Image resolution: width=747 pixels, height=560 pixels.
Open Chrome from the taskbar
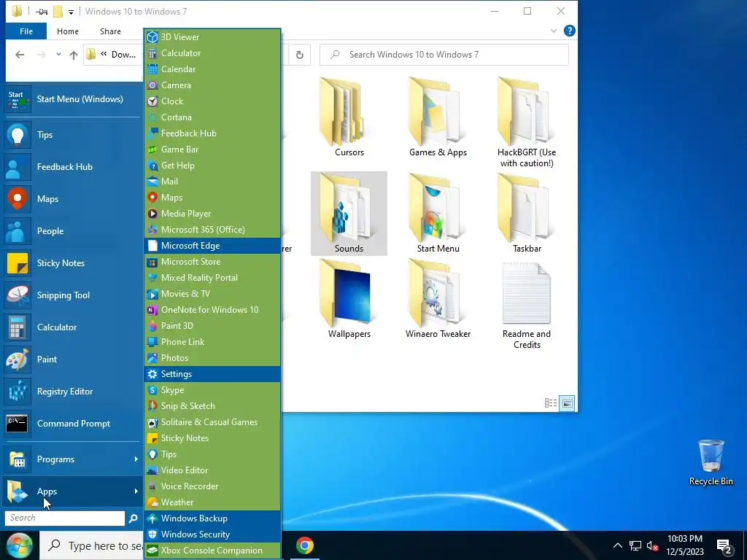click(305, 545)
